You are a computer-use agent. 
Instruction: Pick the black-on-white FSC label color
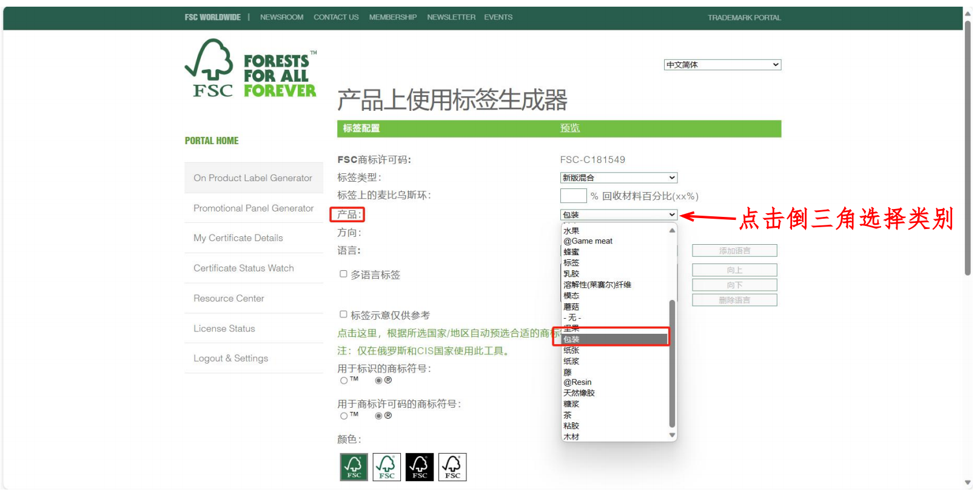coord(452,467)
